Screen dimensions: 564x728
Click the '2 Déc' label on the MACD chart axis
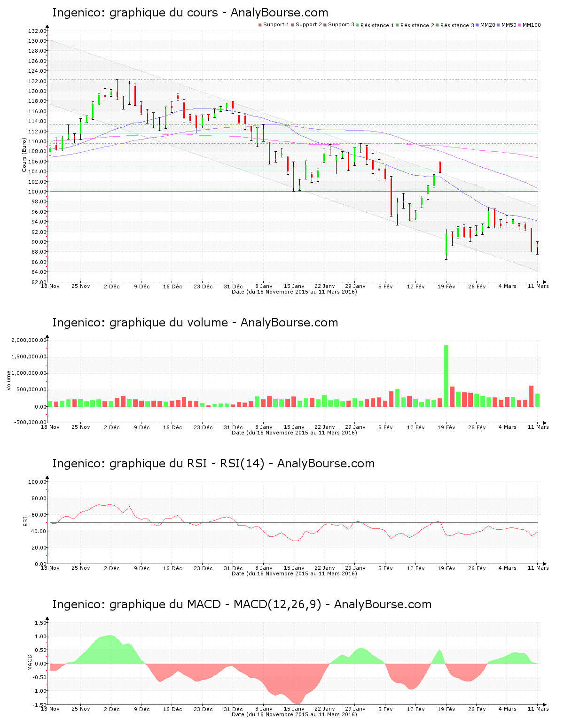pyautogui.click(x=111, y=709)
